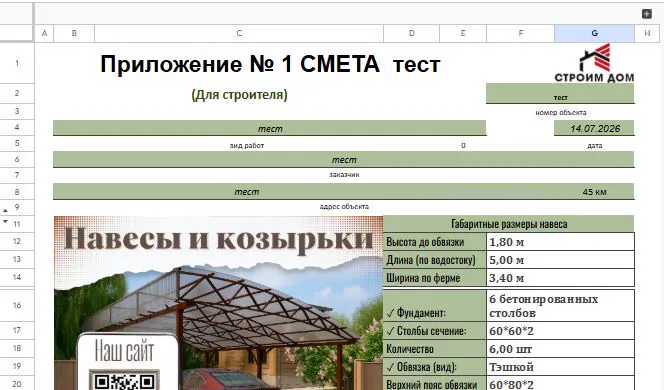Expand hidden rows with down arrow near row 11
The width and height of the screenshot is (664, 390).
point(6,221)
